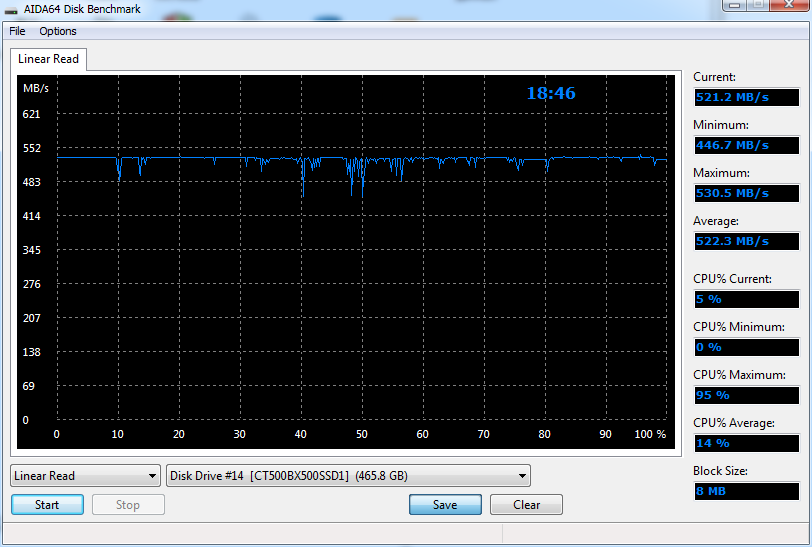
Task: Clear the benchmark graph
Action: click(526, 505)
